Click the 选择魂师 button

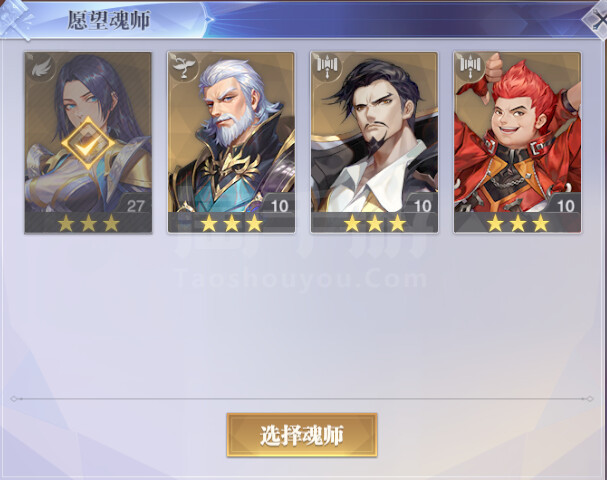coord(302,435)
